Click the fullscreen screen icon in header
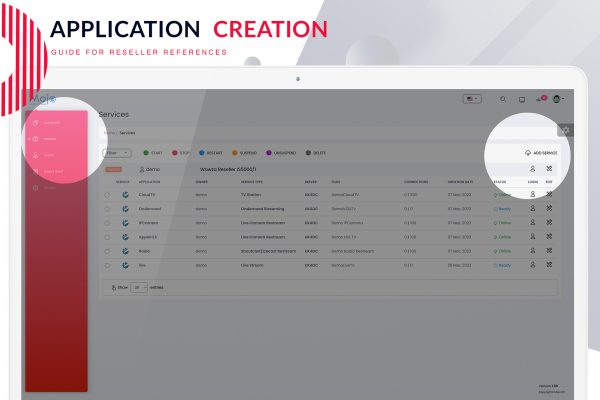 (x=522, y=100)
